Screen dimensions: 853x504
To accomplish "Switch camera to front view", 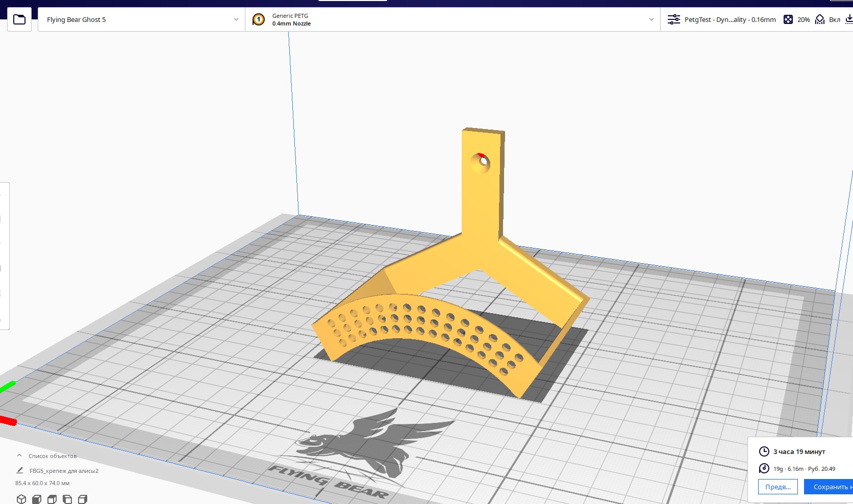I will pyautogui.click(x=37, y=499).
